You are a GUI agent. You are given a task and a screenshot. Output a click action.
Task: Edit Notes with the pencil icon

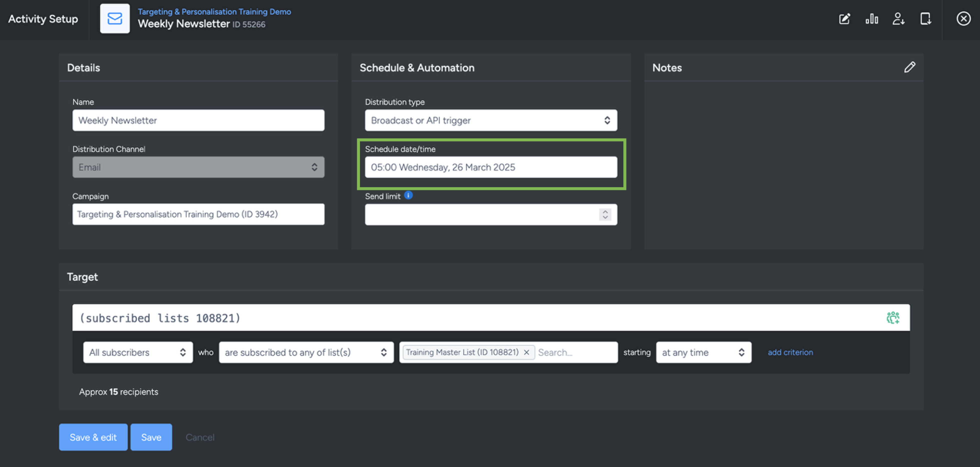910,67
